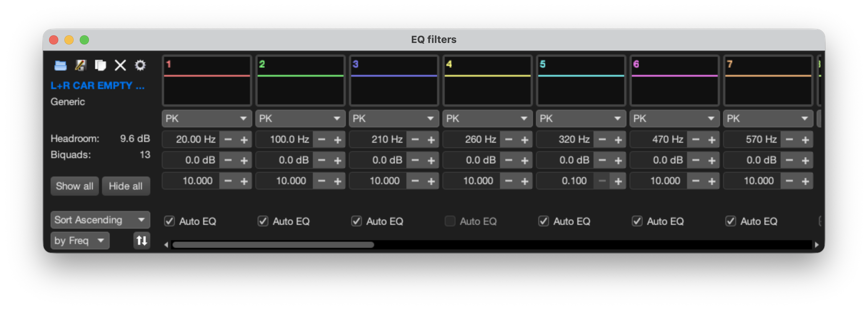Increase filter 3 frequency of 210 Hz
Image resolution: width=868 pixels, height=310 pixels.
(x=431, y=140)
